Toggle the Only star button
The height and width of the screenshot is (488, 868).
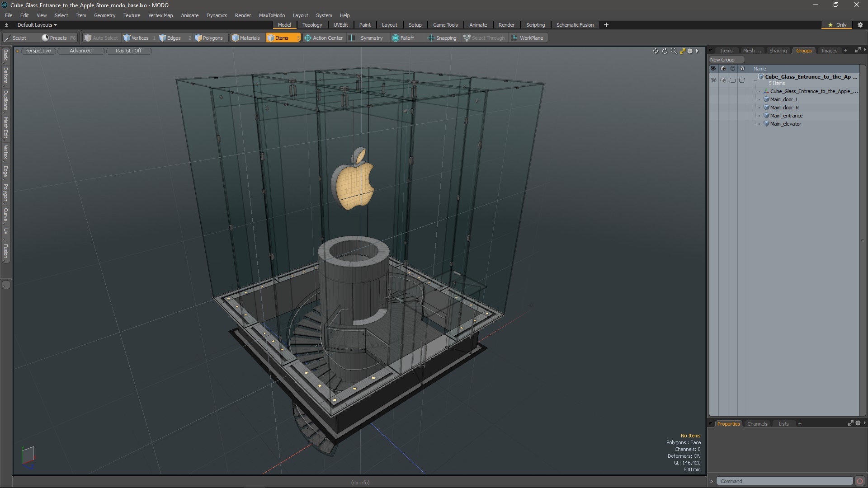(837, 25)
